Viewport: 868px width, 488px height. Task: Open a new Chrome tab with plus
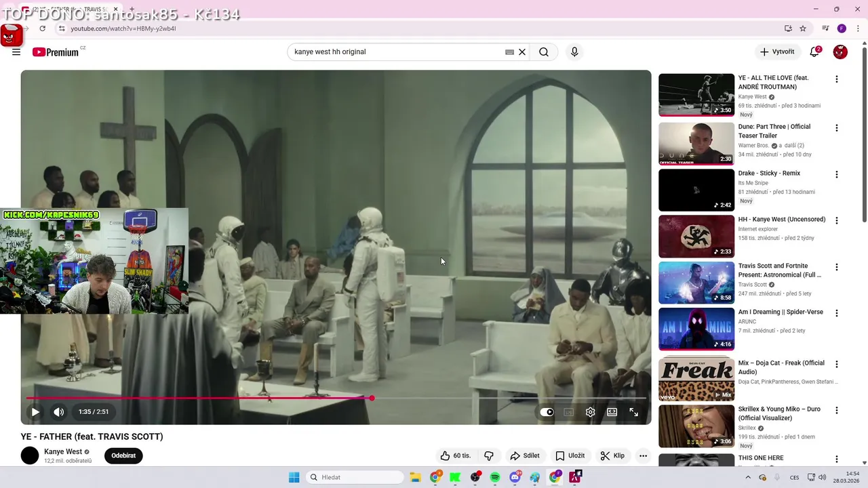tap(132, 9)
